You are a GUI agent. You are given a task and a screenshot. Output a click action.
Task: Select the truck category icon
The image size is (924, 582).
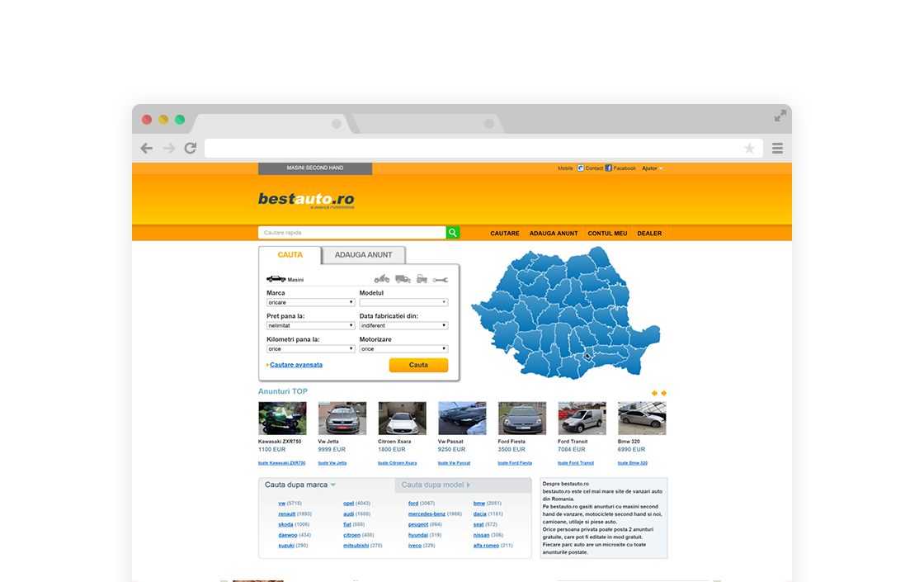(x=403, y=279)
